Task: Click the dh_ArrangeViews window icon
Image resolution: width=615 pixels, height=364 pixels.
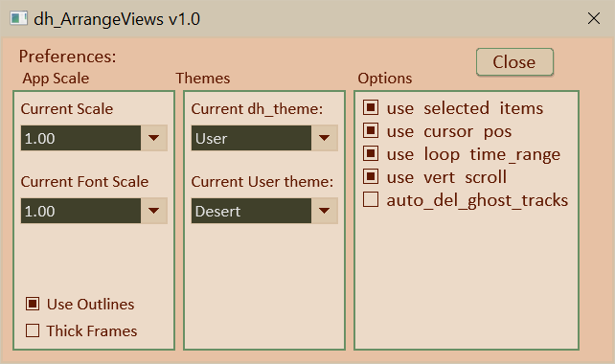Action: (x=18, y=18)
